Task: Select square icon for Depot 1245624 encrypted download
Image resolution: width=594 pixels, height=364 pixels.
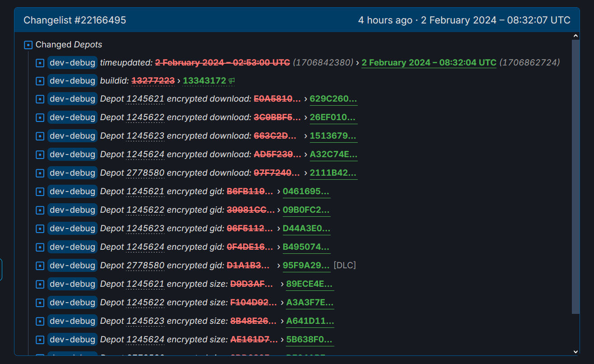Action: tap(40, 155)
